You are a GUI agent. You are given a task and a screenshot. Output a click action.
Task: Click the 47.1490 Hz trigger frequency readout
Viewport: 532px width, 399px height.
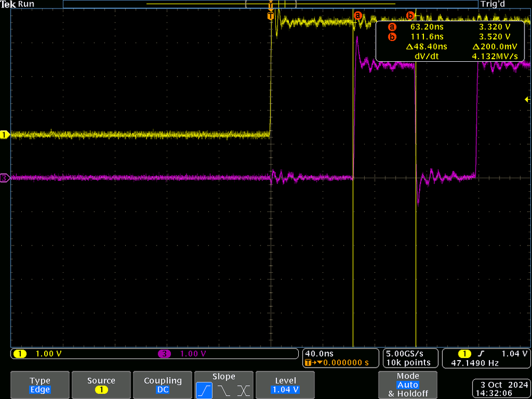click(x=475, y=363)
